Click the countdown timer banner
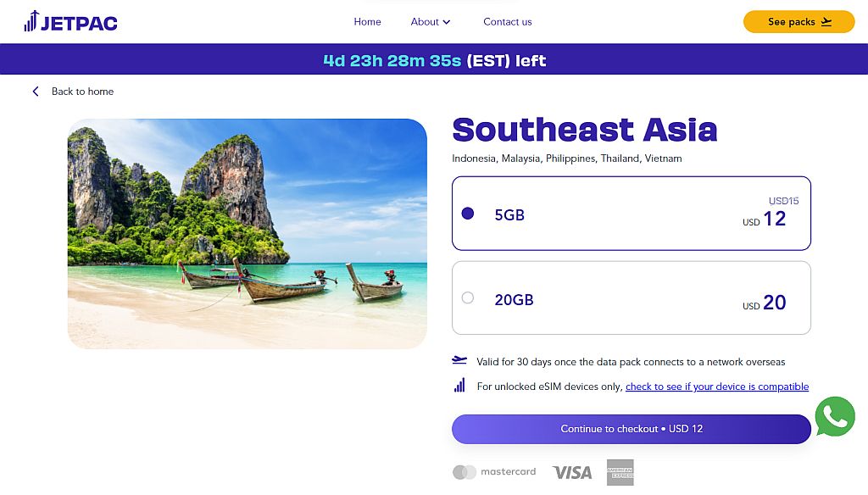 pos(434,60)
